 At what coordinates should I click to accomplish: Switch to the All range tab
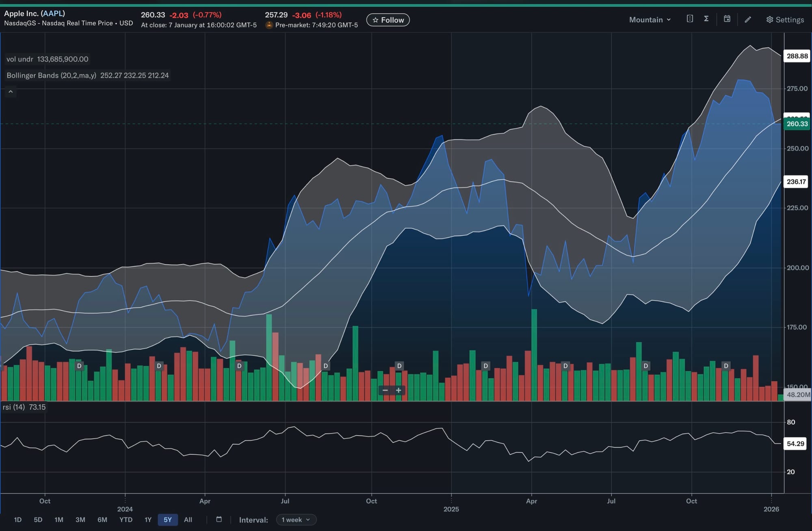[x=188, y=520]
